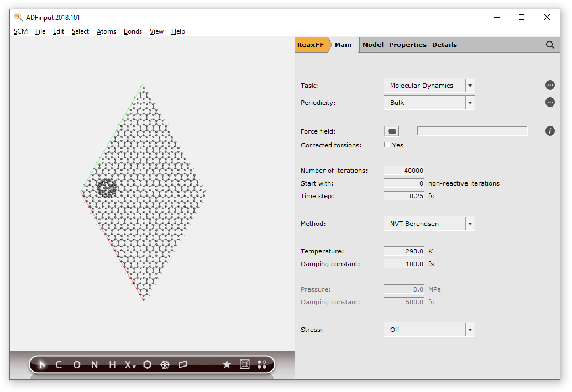Viewport: 572px width, 392px height.
Task: Switch to the Properties tab
Action: [407, 45]
